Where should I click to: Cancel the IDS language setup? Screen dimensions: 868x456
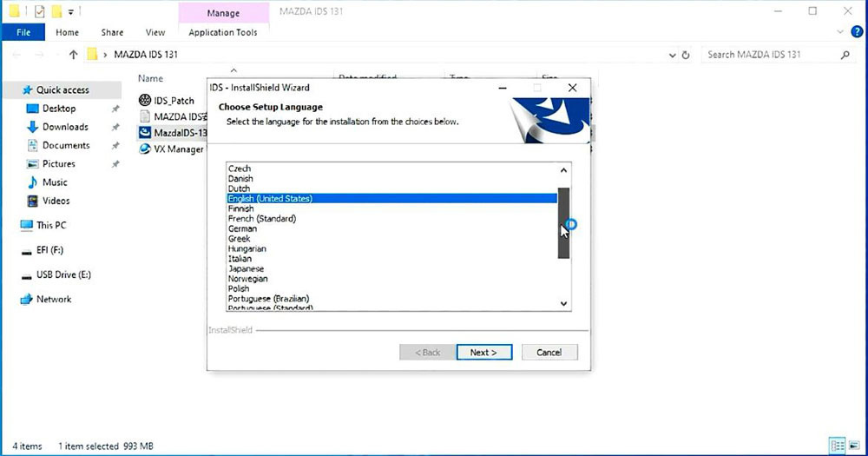point(549,353)
